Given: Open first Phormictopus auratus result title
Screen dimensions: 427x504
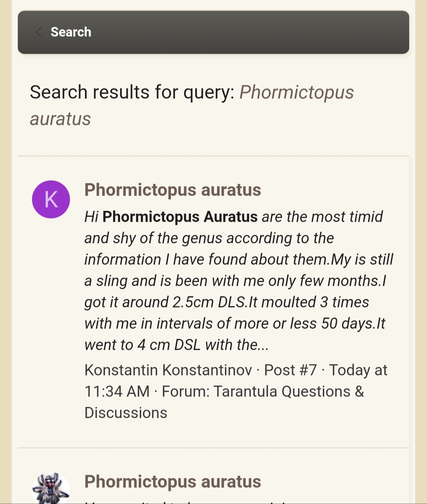Looking at the screenshot, I should (x=173, y=190).
